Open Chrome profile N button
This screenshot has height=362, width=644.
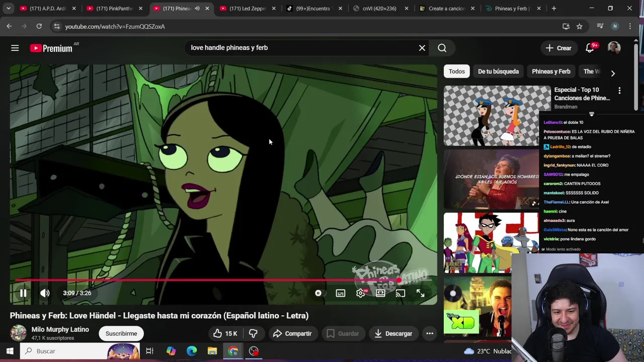[615, 26]
